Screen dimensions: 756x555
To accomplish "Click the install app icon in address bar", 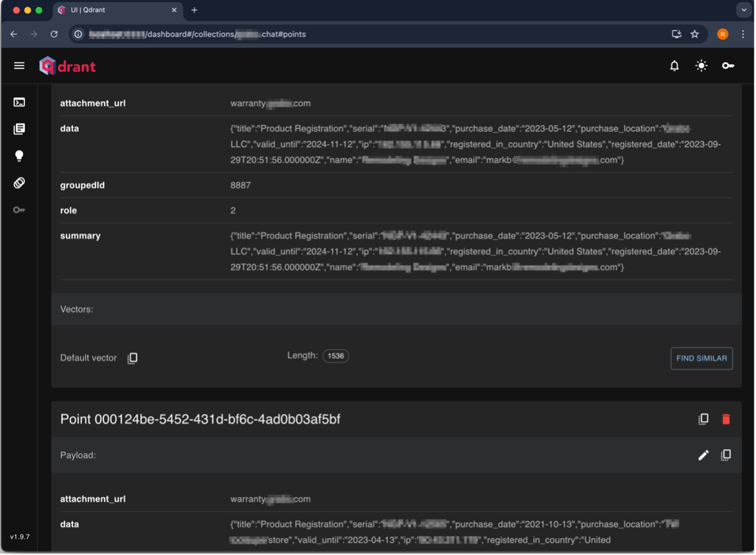I will click(x=676, y=34).
